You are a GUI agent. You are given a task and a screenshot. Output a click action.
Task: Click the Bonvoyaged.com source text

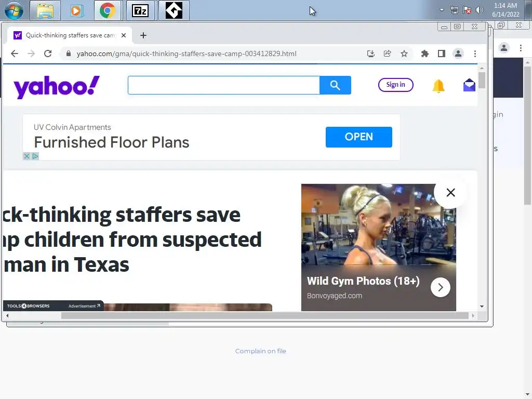coord(335,296)
